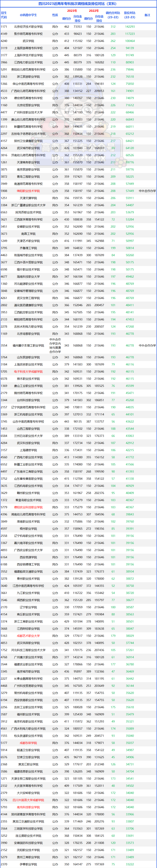This screenshot has width=157, height=868.
Task: Click rank difference value '117223'
Action: (x=130, y=34)
